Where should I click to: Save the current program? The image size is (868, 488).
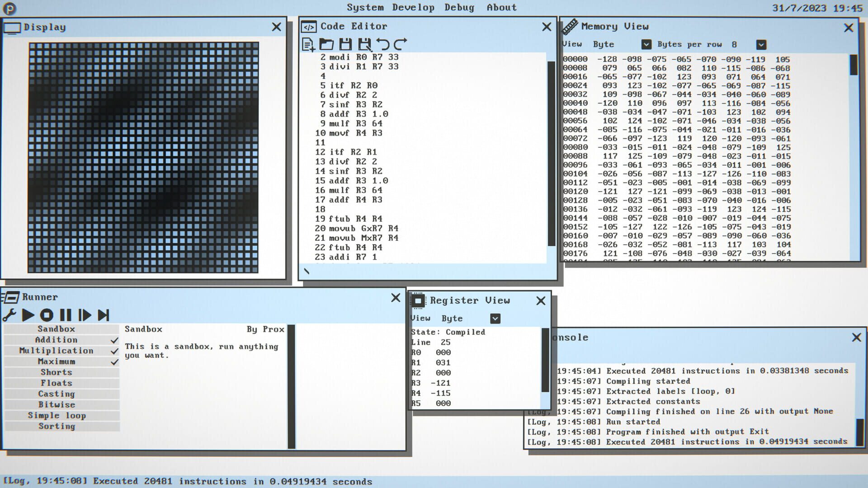pos(345,44)
